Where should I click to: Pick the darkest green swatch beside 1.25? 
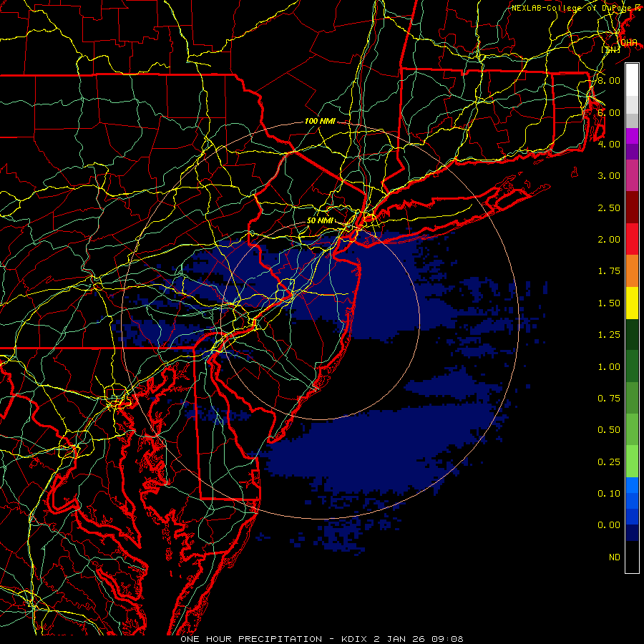tap(632, 334)
